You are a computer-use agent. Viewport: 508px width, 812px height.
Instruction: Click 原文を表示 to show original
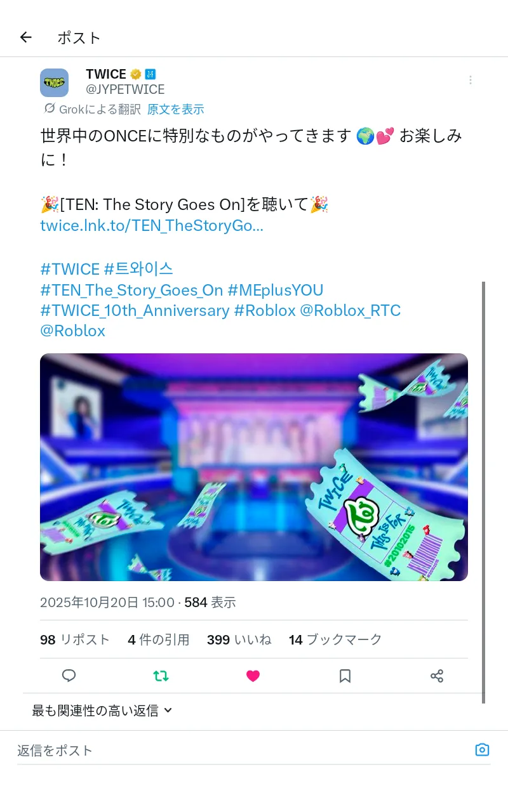tap(176, 109)
